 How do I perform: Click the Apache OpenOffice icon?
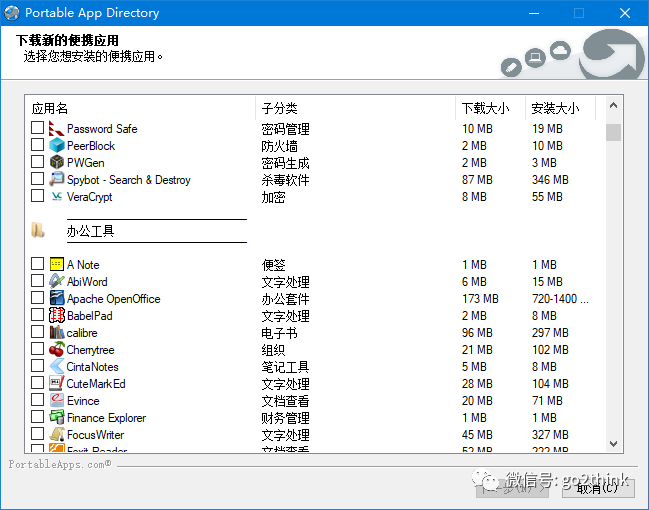56,298
